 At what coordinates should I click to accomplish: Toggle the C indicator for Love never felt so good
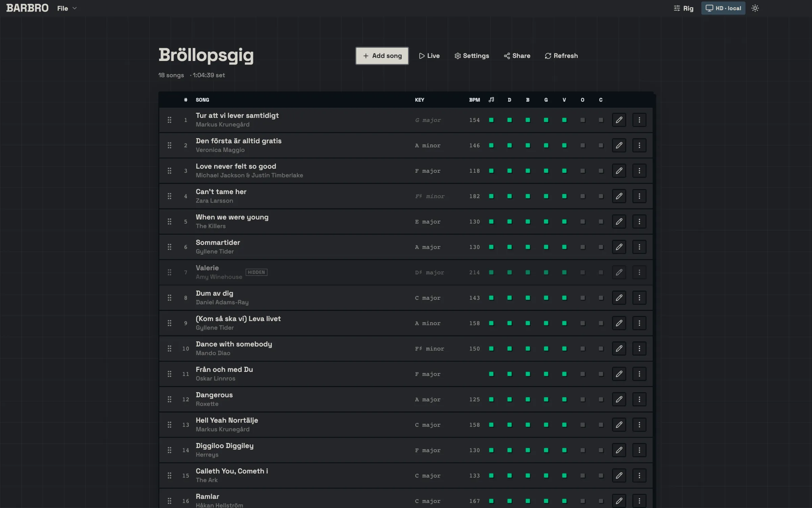pos(601,171)
